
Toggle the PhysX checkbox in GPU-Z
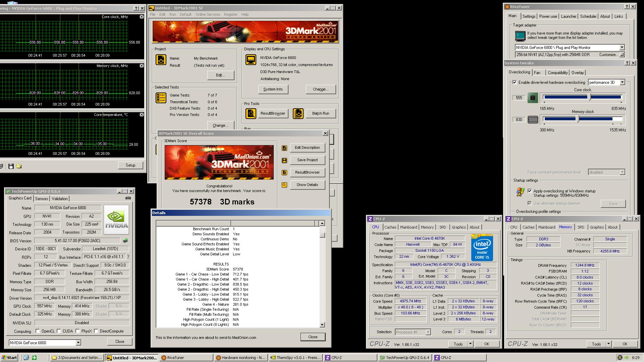[x=77, y=331]
